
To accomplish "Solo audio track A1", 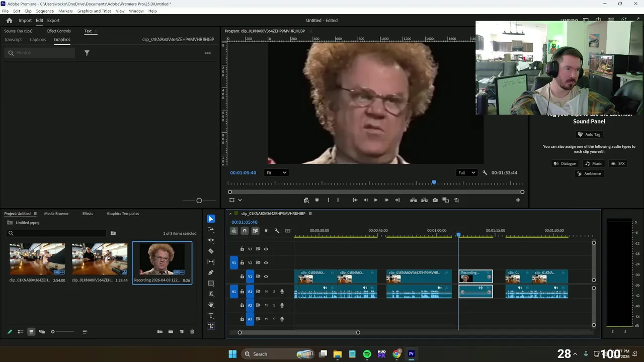I will (x=274, y=292).
